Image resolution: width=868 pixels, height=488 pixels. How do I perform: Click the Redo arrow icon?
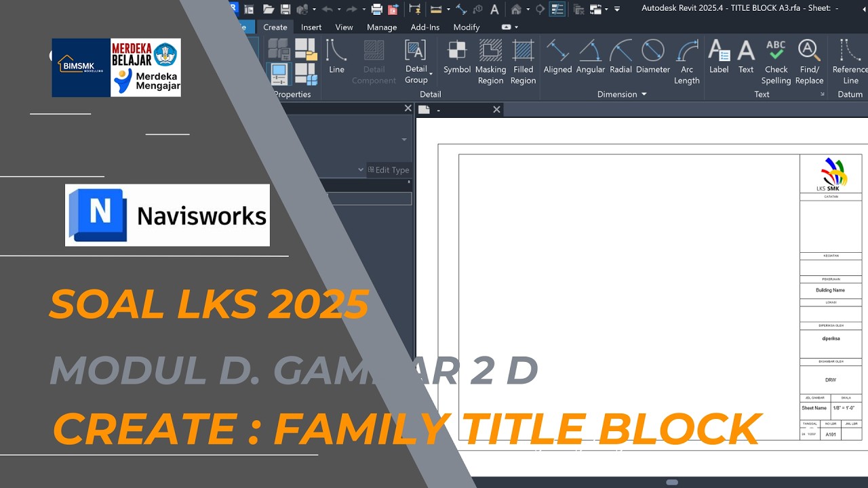click(x=351, y=9)
